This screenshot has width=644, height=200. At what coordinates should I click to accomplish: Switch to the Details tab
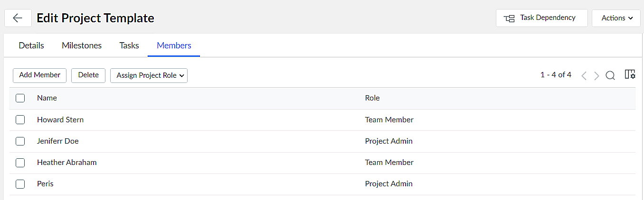[x=31, y=45]
